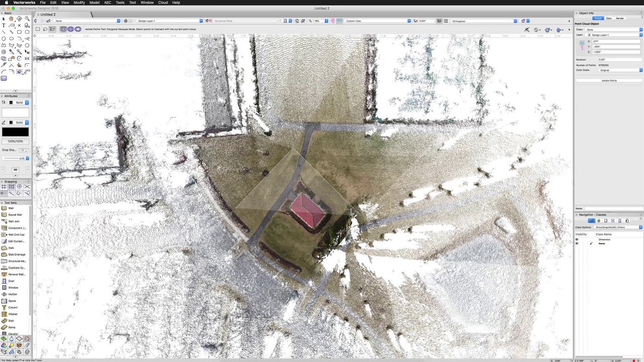Toggle Snap to Angle in Snapping palette
Image resolution: width=644 pixels, height=362 pixels.
19,187
